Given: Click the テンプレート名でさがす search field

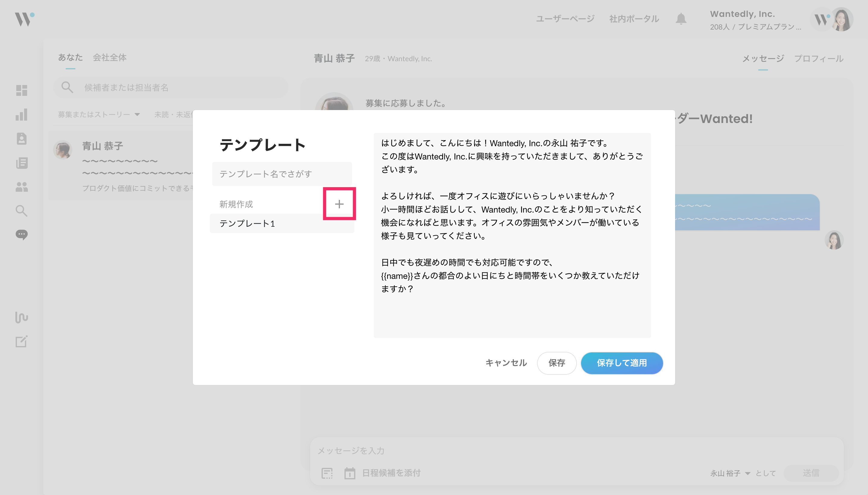Looking at the screenshot, I should 281,174.
